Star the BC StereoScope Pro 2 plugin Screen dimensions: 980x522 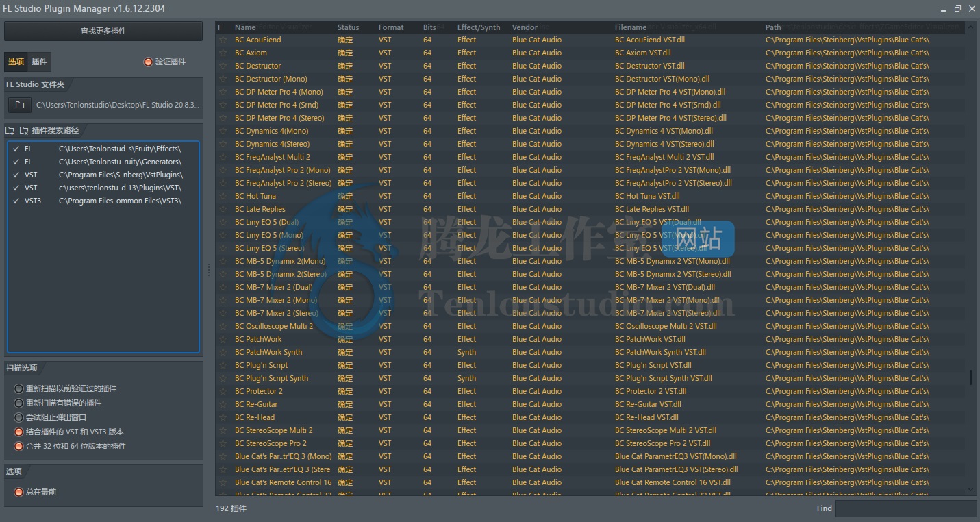[x=223, y=443]
